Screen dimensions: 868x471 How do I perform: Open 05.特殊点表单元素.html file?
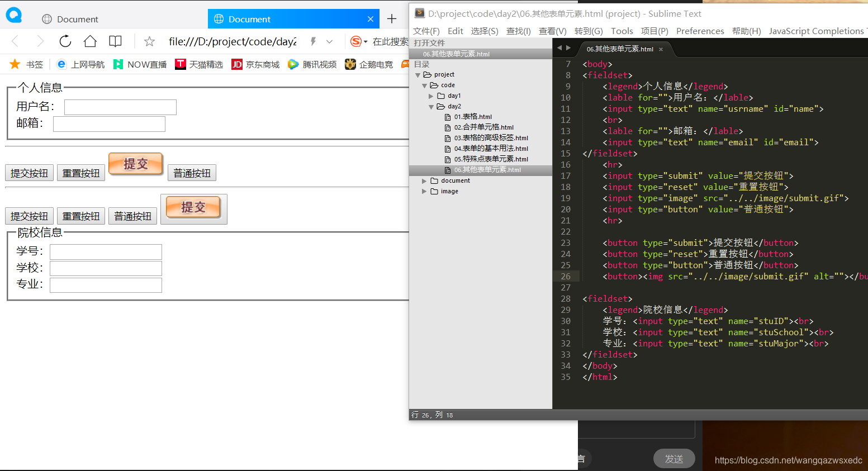(x=491, y=159)
